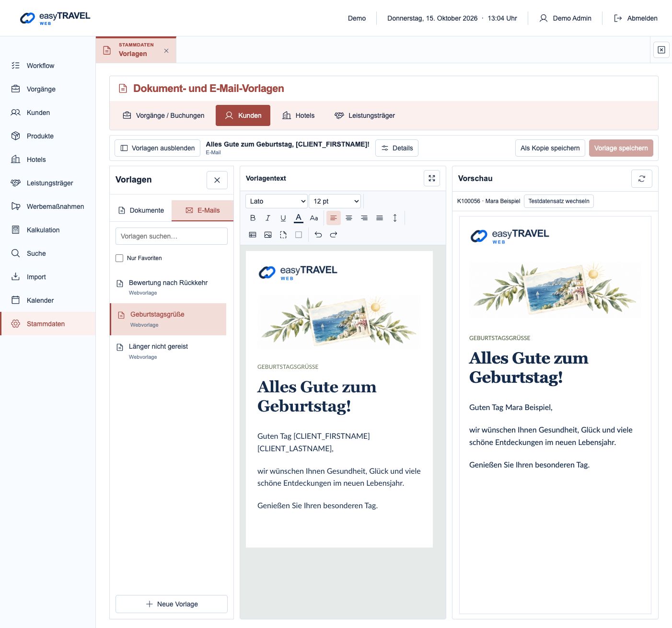672x628 pixels.
Task: Switch to the Dokumente tab
Action: (x=141, y=210)
